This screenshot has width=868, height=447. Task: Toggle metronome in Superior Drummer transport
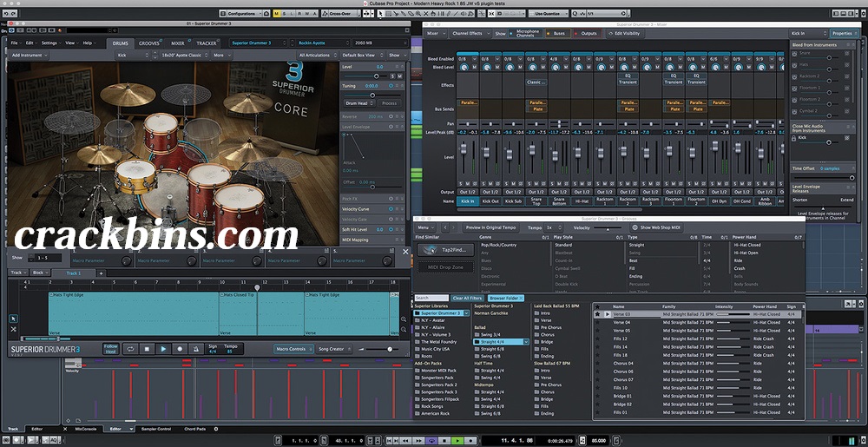(196, 349)
